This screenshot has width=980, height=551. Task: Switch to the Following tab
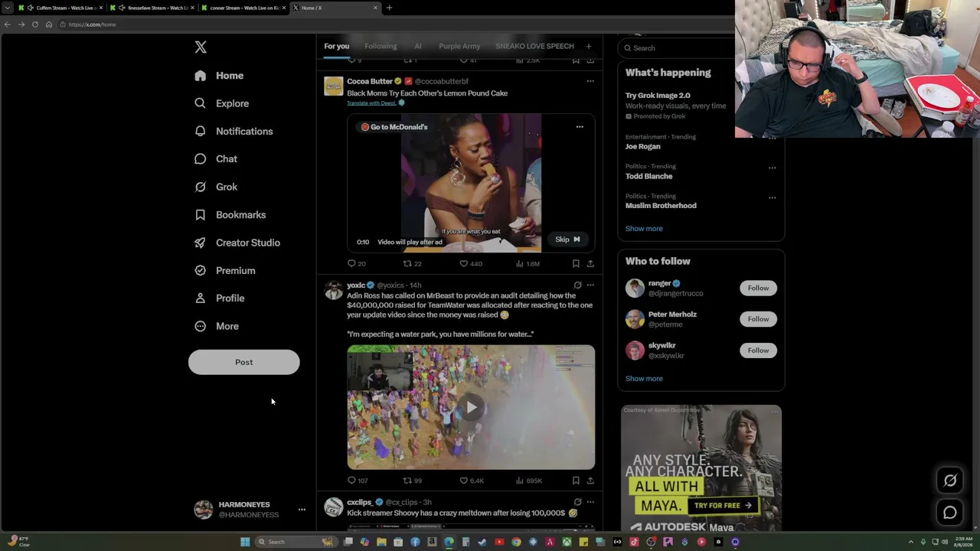tap(381, 46)
